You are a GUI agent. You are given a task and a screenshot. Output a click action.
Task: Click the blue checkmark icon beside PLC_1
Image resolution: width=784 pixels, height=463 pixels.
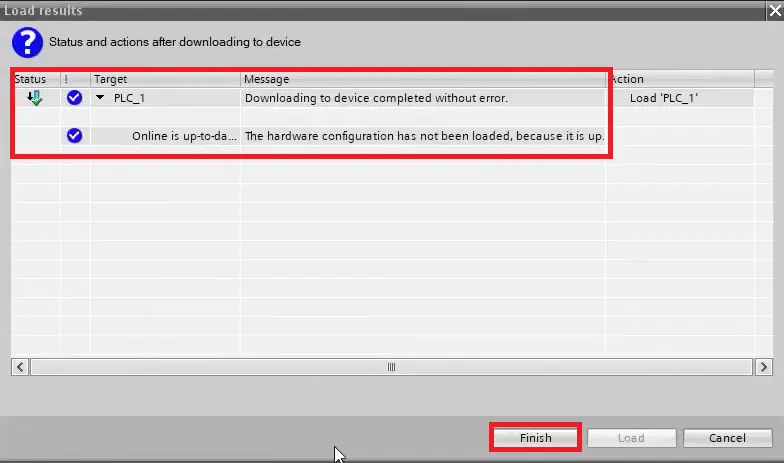click(74, 98)
